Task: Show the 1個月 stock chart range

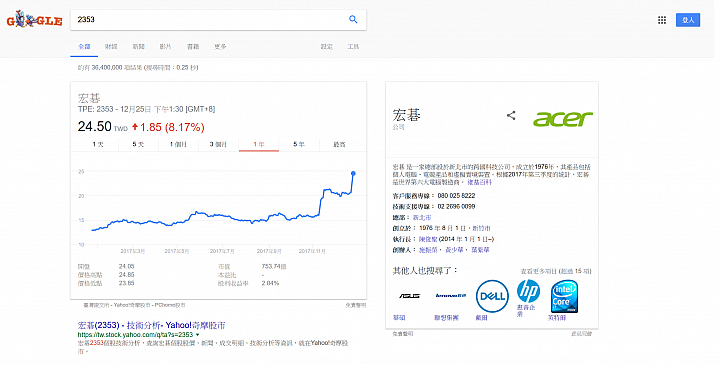Action: click(x=178, y=144)
